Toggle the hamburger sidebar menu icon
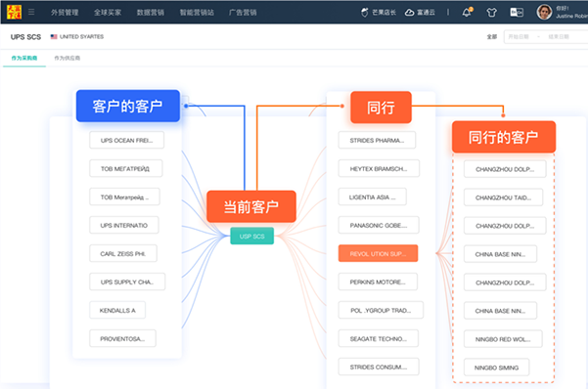 (x=31, y=12)
